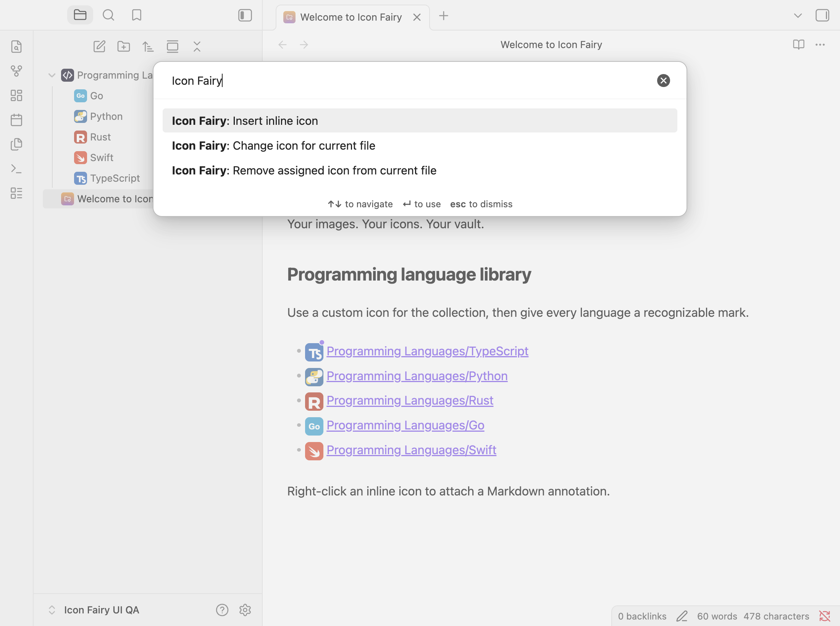Toggle the right sidebar panel
The height and width of the screenshot is (626, 840).
pos(822,15)
